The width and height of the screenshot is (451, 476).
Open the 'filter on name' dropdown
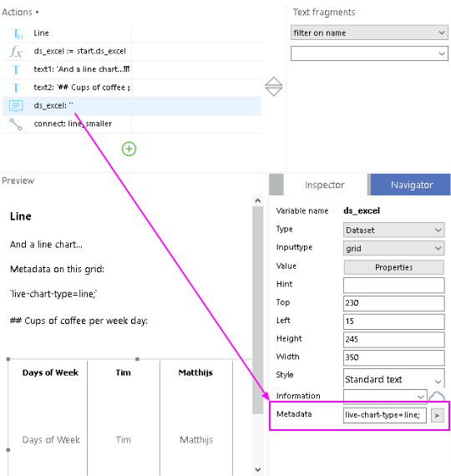(x=369, y=33)
